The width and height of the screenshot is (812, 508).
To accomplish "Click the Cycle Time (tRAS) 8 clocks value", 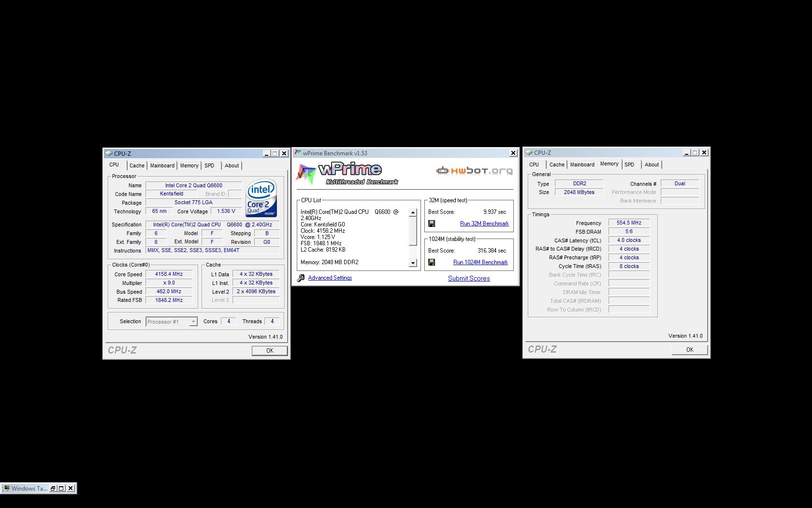I will (x=629, y=267).
